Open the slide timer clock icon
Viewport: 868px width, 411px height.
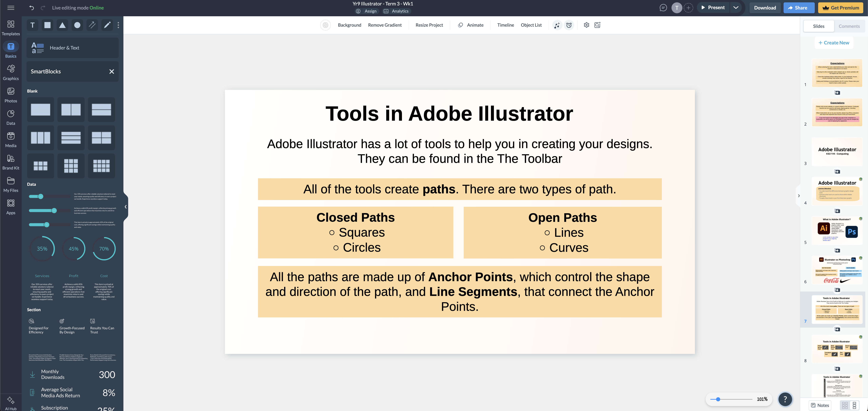[569, 25]
